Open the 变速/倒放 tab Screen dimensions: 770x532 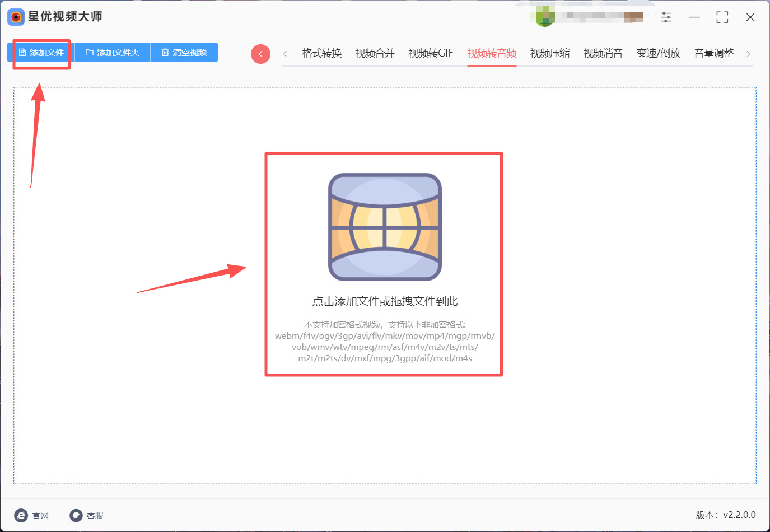tap(659, 53)
